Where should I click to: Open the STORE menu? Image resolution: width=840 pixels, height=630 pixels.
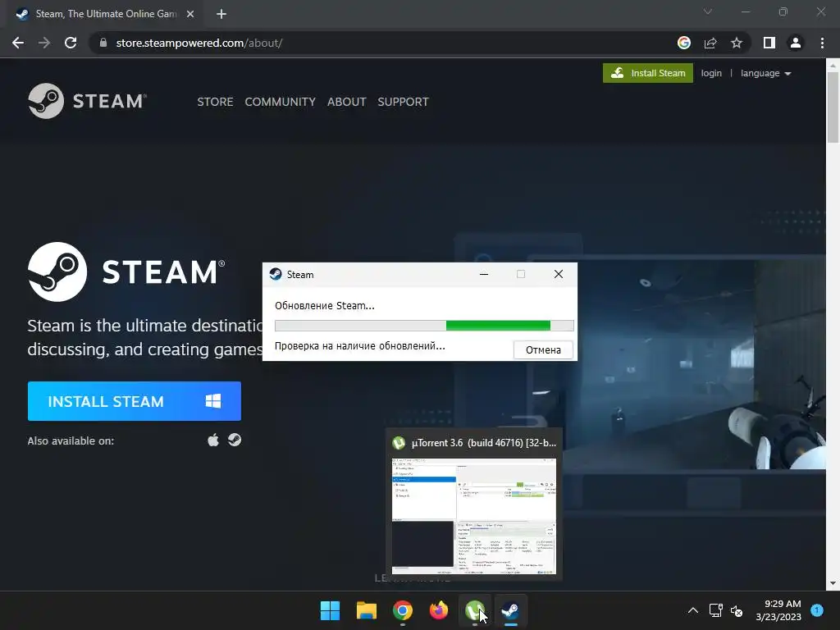(x=215, y=102)
